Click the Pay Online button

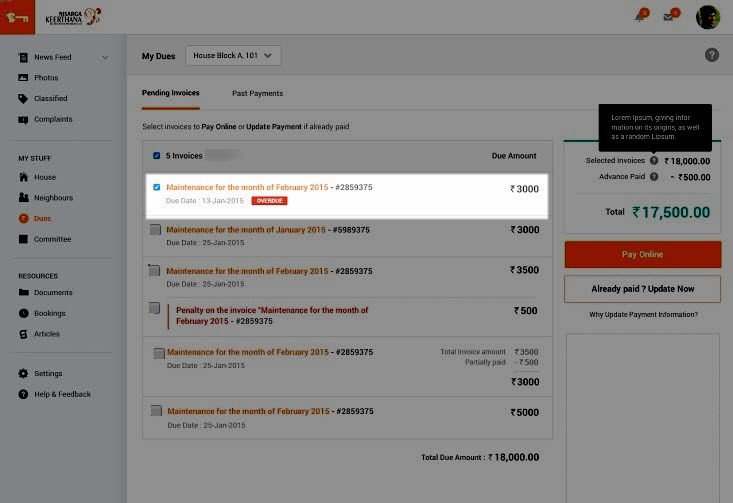click(642, 254)
